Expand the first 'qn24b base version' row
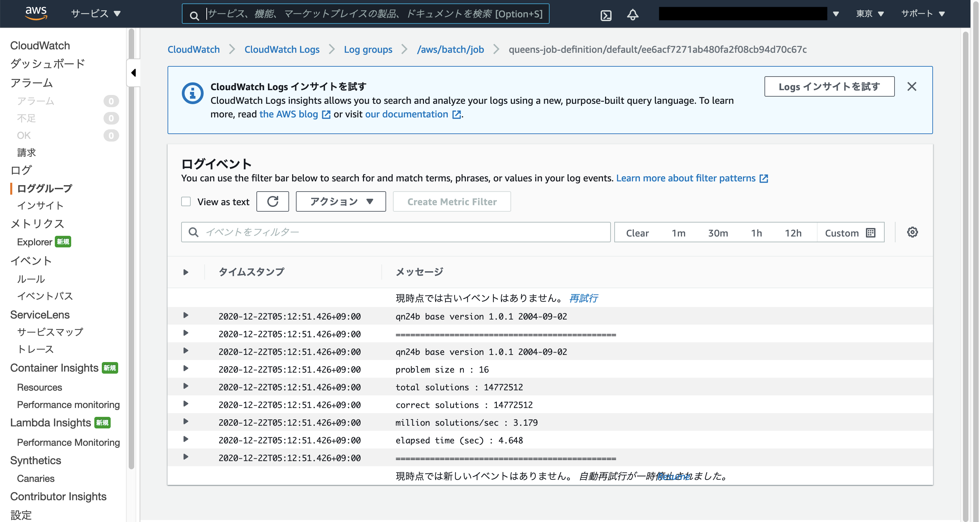This screenshot has width=980, height=522. [x=186, y=315]
